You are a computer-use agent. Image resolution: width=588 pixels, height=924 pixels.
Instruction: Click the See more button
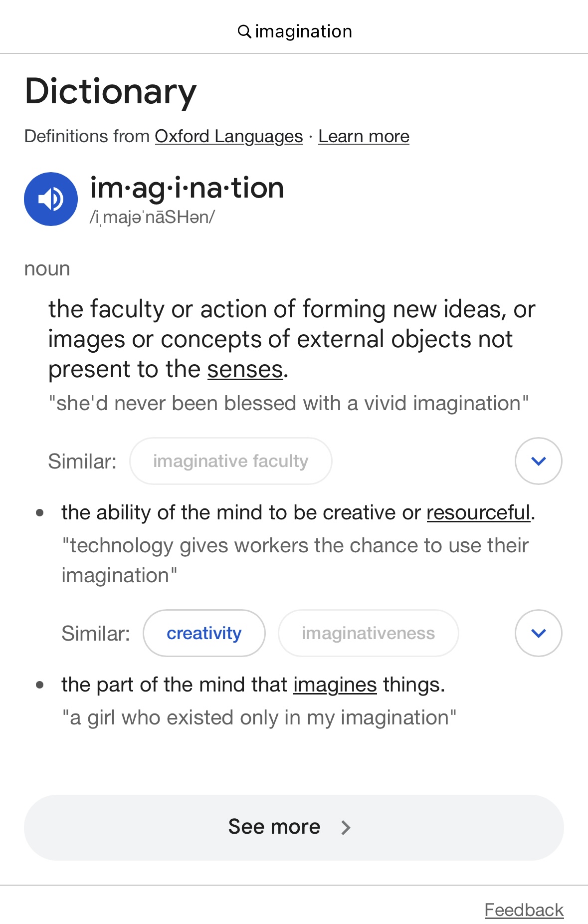[x=294, y=827]
